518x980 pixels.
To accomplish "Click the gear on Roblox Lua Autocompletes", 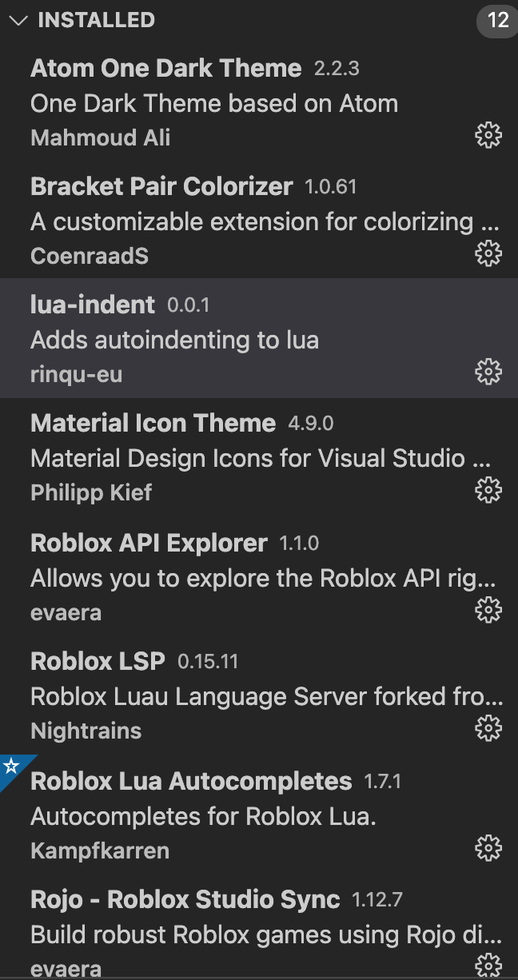I will 488,849.
